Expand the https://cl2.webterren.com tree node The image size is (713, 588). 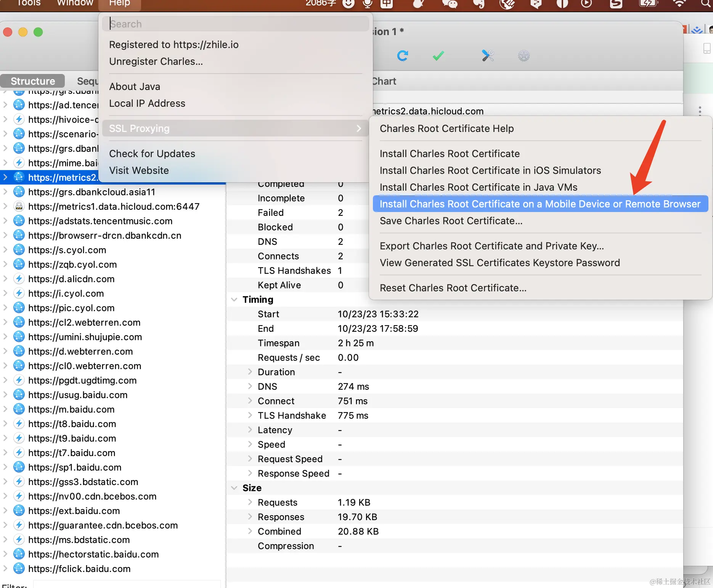click(x=5, y=322)
